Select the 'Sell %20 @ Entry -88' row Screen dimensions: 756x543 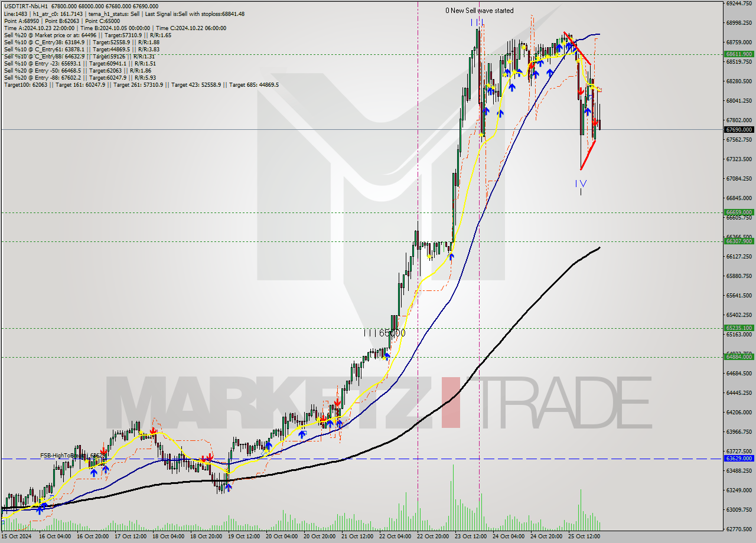point(80,77)
